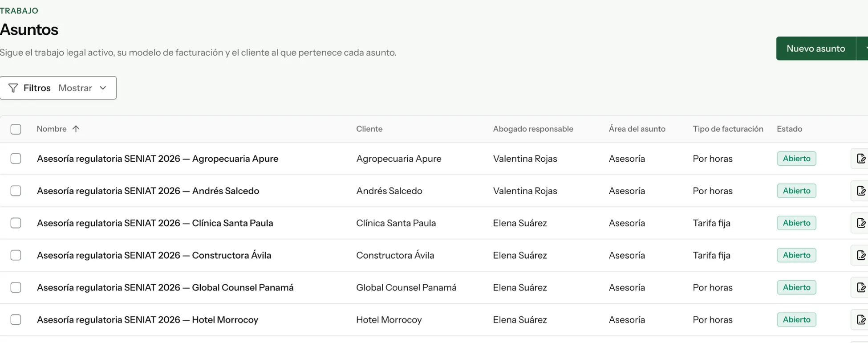Tick the Clínica Santa Paula row checkbox

(16, 223)
